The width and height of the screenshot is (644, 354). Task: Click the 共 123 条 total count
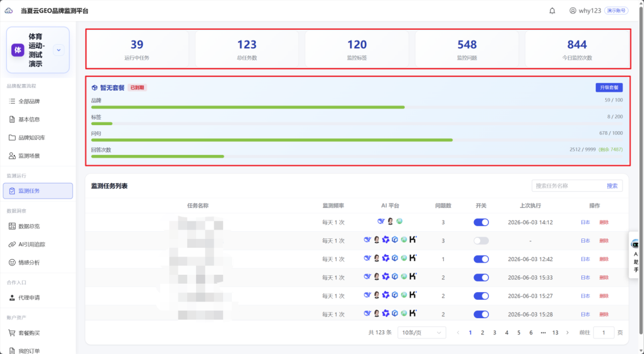pyautogui.click(x=380, y=333)
